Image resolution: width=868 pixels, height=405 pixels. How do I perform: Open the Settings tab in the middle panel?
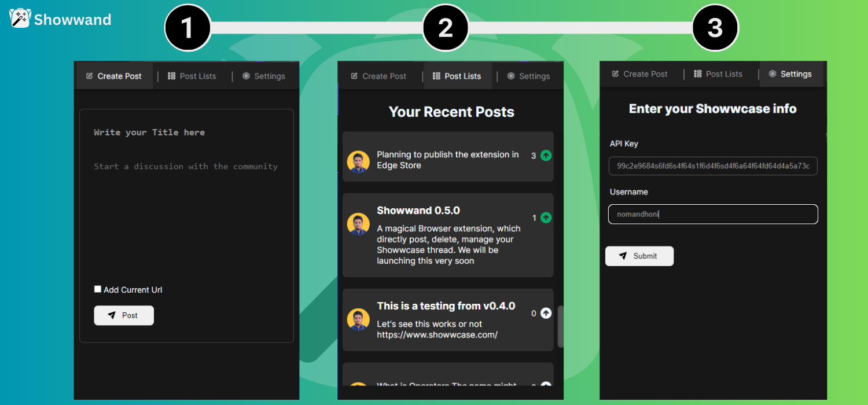pos(528,76)
